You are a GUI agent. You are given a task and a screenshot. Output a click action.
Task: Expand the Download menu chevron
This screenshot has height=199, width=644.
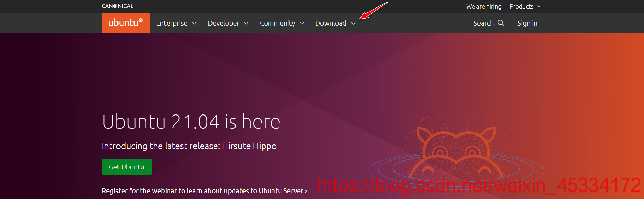(354, 24)
